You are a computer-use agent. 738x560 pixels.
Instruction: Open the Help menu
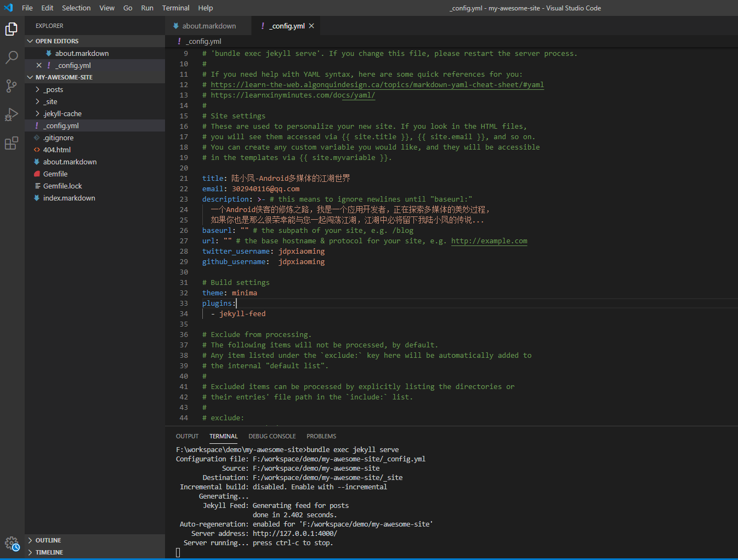(206, 8)
